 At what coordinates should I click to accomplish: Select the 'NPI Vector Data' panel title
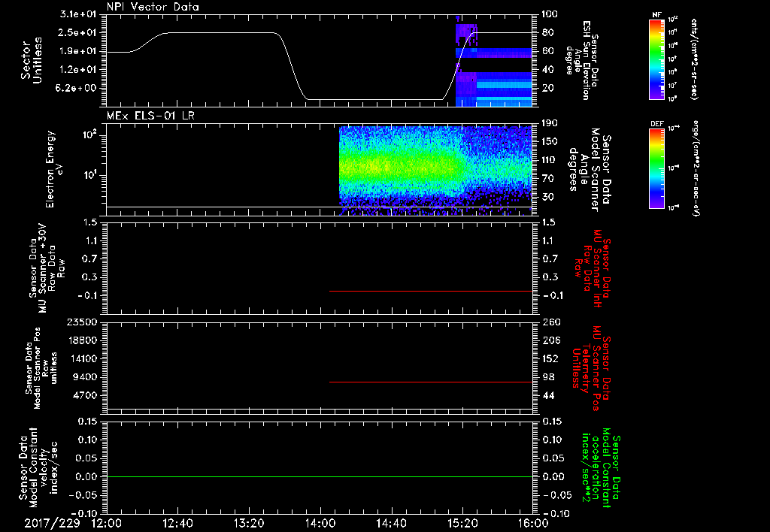coord(153,7)
